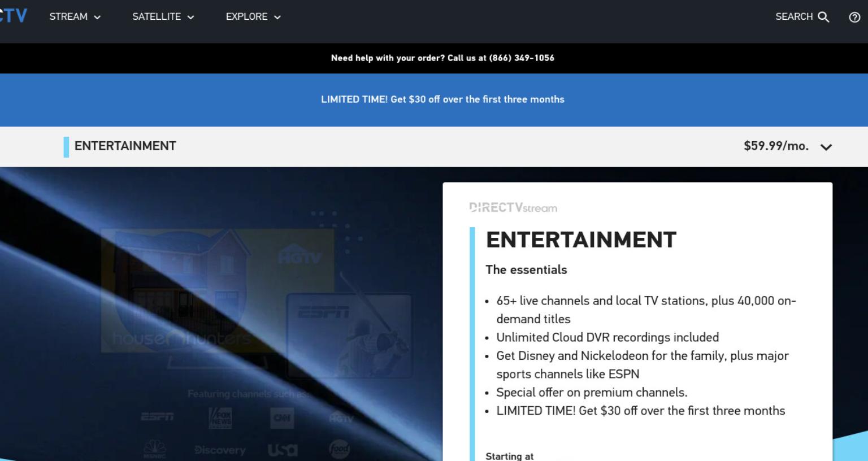Screen dimensions: 868x461
Task: Click the CNN channel logo
Action: [282, 418]
